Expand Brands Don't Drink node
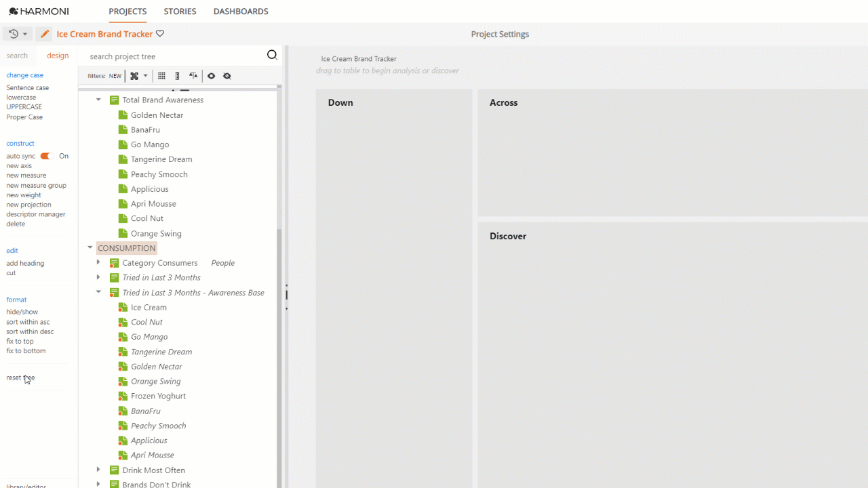 (98, 484)
